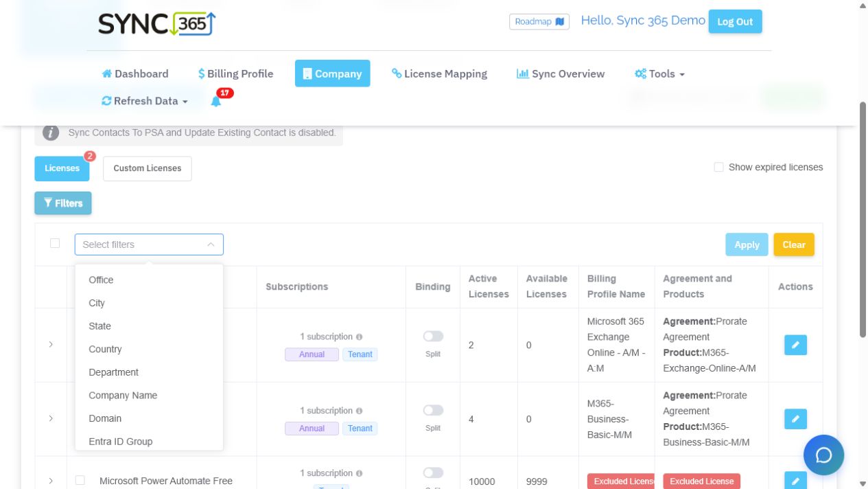Click the Log Out button

click(x=735, y=21)
